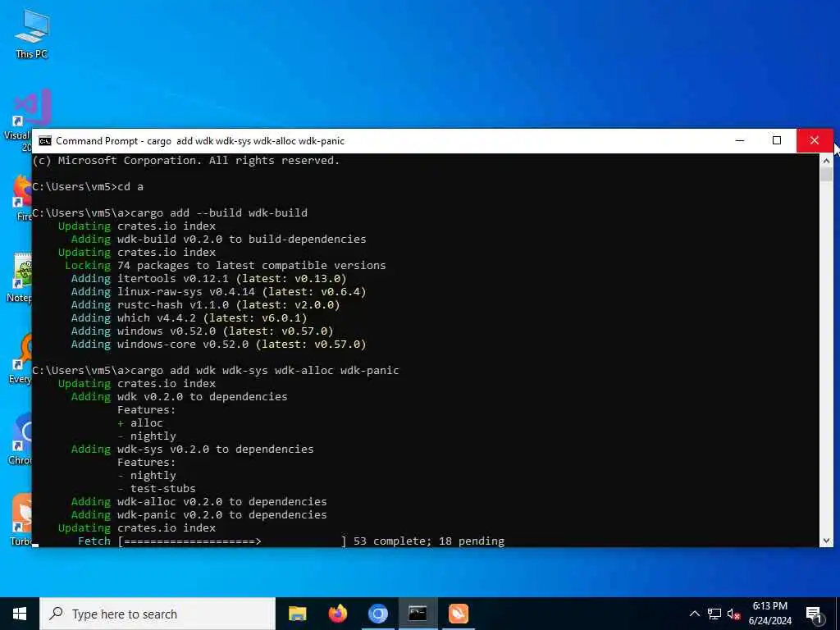Click the taskbar search box
Viewport: 840px width, 630px height.
[x=157, y=614]
